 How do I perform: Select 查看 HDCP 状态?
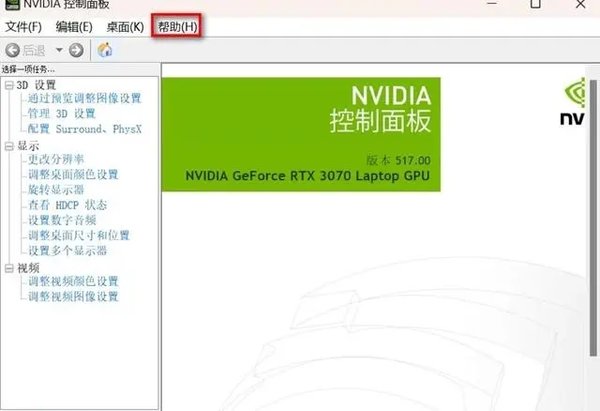pyautogui.click(x=67, y=205)
